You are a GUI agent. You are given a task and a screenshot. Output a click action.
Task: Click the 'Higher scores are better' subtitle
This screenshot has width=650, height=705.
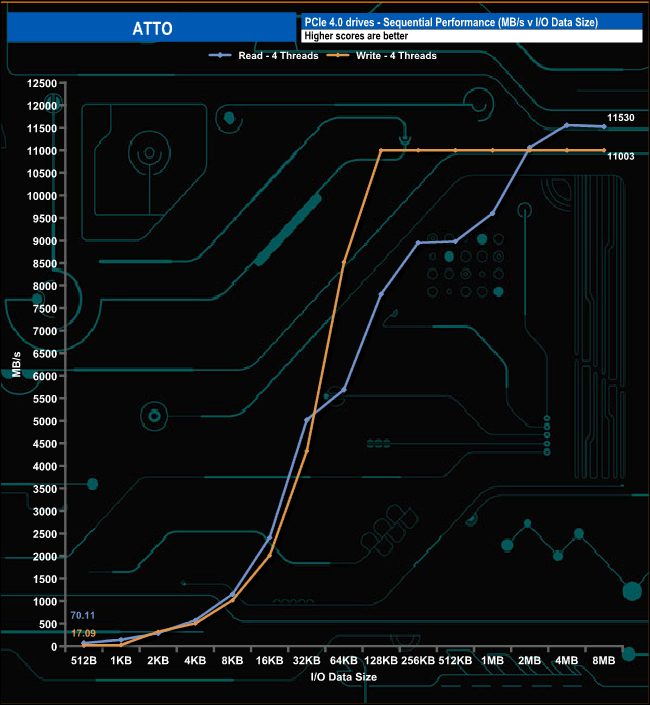coord(358,36)
